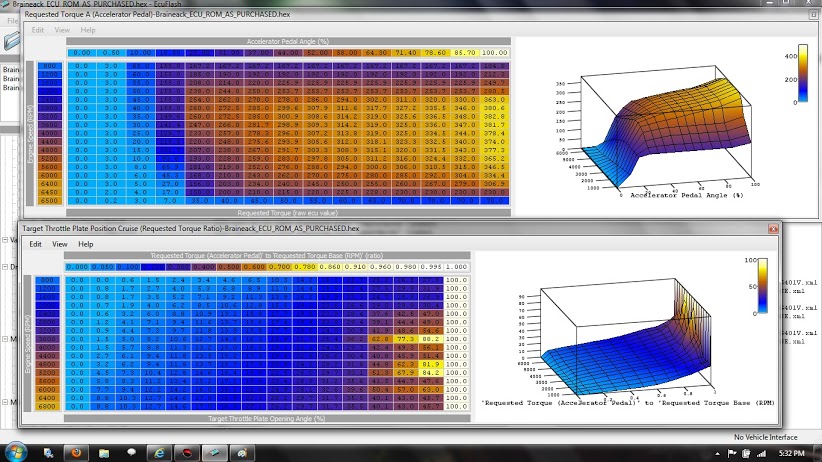Click the 1.000 torque ratio column header
Viewport: 822px width, 462px height.
pos(456,267)
